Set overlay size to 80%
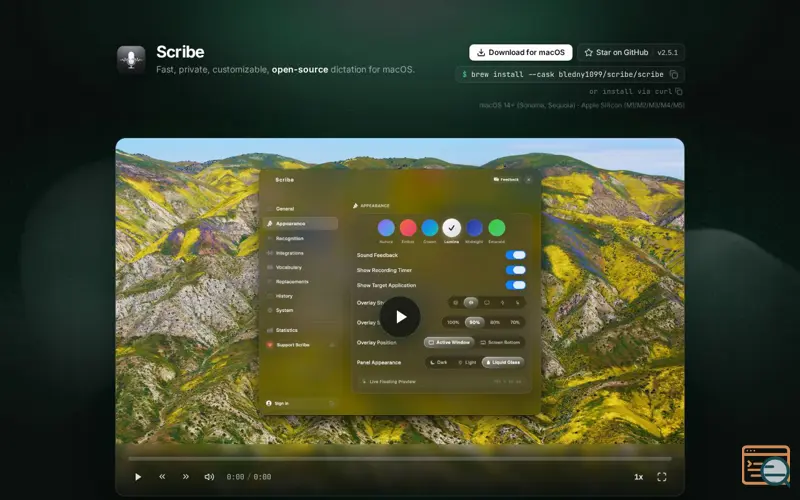The height and width of the screenshot is (500, 800). (x=495, y=322)
